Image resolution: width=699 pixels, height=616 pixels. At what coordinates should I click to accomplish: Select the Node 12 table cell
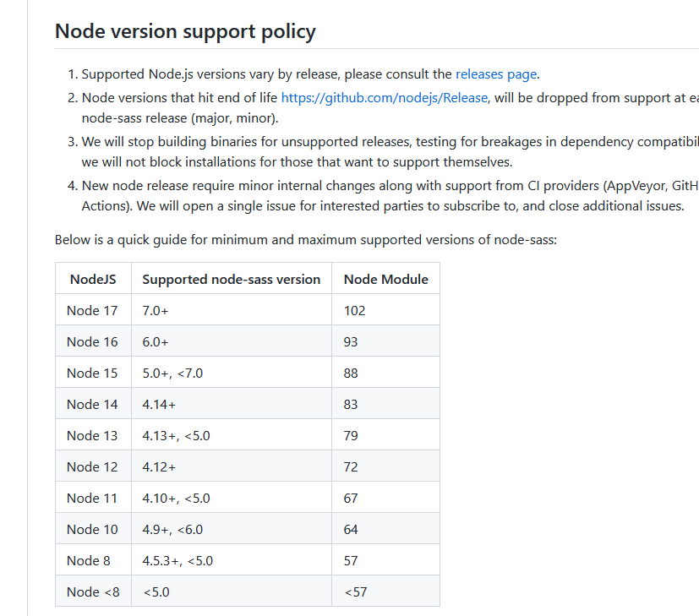pyautogui.click(x=92, y=466)
